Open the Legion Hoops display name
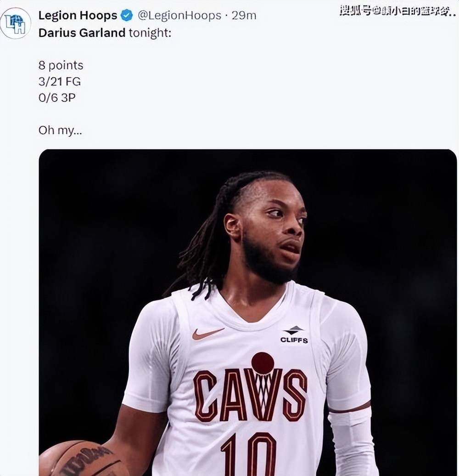Image resolution: width=459 pixels, height=476 pixels. (x=78, y=16)
